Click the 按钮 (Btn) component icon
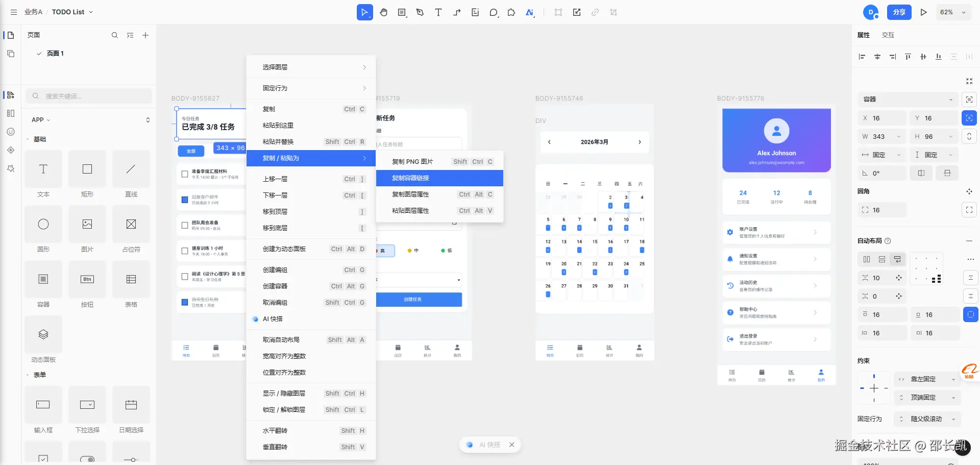 pyautogui.click(x=87, y=279)
